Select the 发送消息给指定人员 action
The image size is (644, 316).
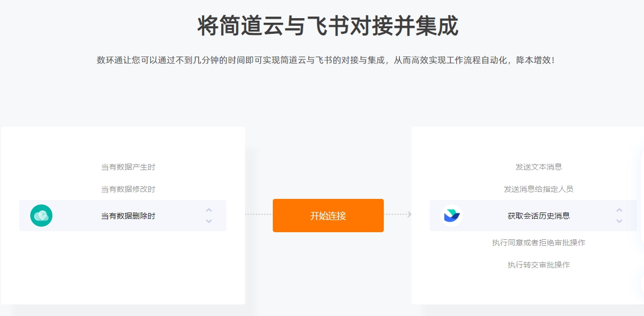[539, 189]
